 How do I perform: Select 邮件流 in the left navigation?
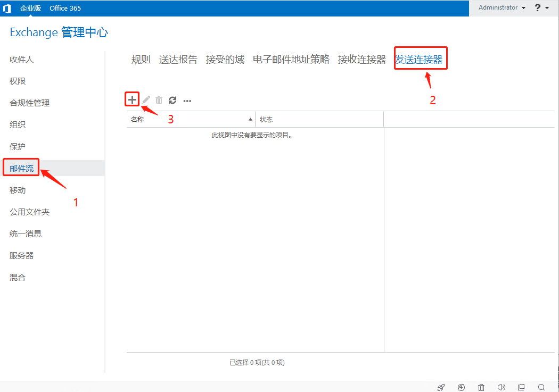pyautogui.click(x=21, y=168)
